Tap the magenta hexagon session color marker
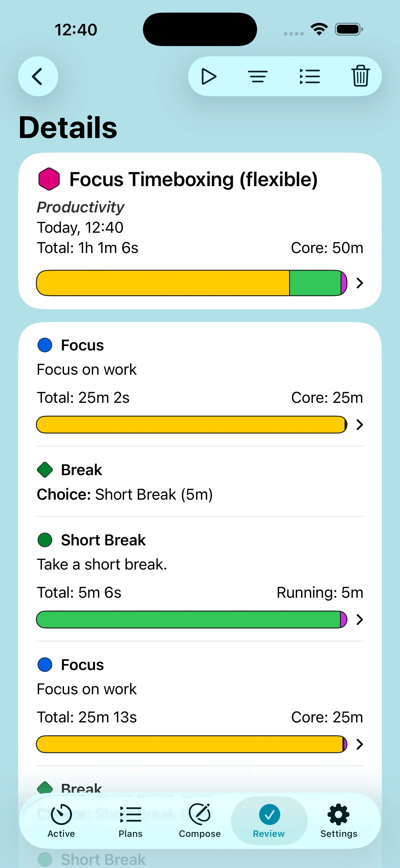Image resolution: width=400 pixels, height=868 pixels. pos(49,179)
